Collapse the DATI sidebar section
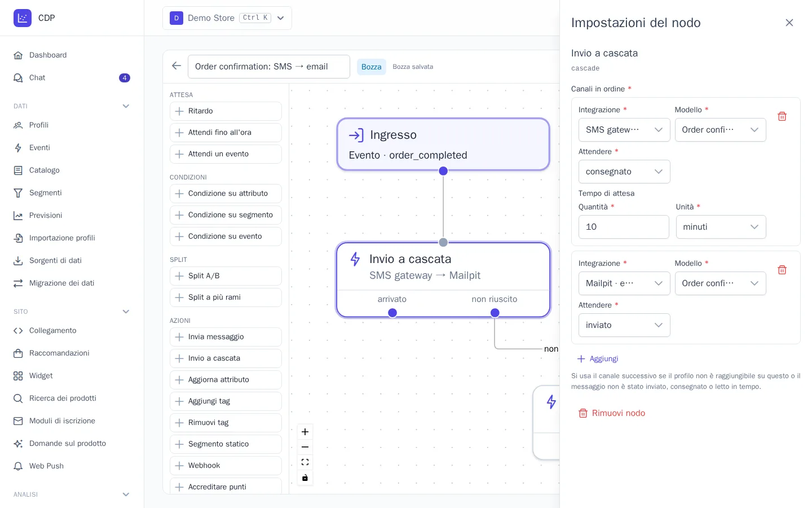The width and height of the screenshot is (812, 508). pyautogui.click(x=126, y=106)
